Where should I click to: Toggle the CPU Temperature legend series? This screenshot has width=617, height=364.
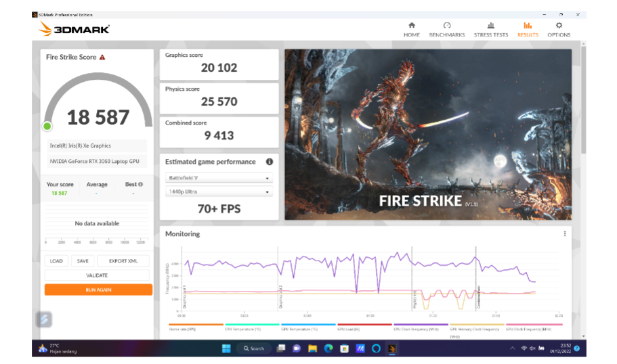pos(252,327)
